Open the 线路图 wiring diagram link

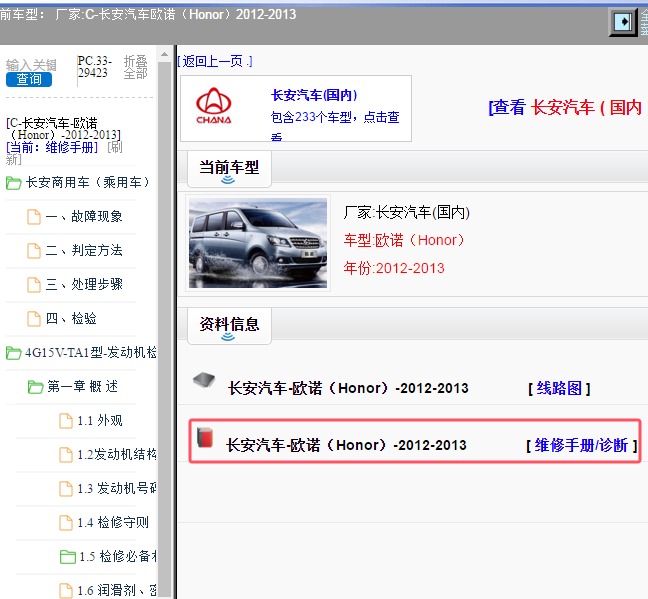[x=559, y=388]
